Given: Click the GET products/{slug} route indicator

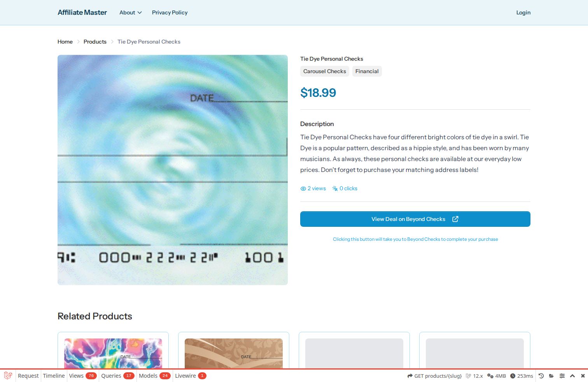Looking at the screenshot, I should [434, 376].
